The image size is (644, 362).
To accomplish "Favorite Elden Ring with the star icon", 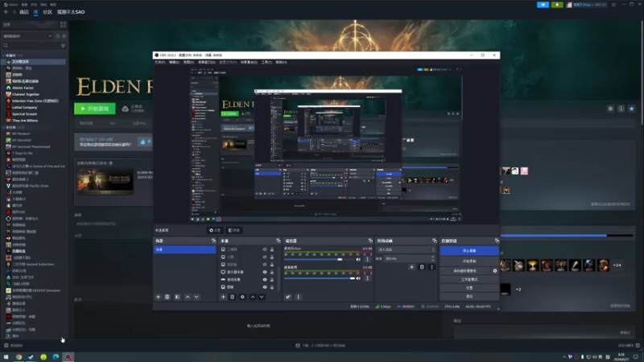I will [x=632, y=109].
